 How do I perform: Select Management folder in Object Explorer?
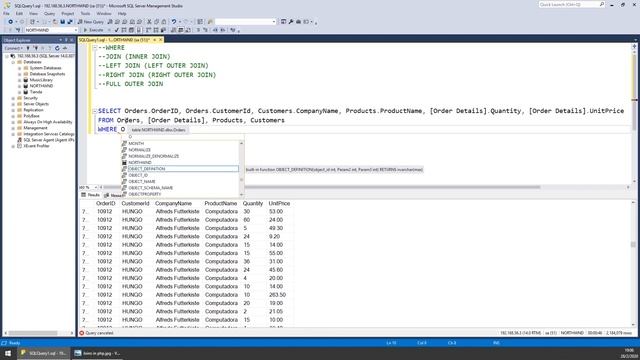click(x=35, y=128)
